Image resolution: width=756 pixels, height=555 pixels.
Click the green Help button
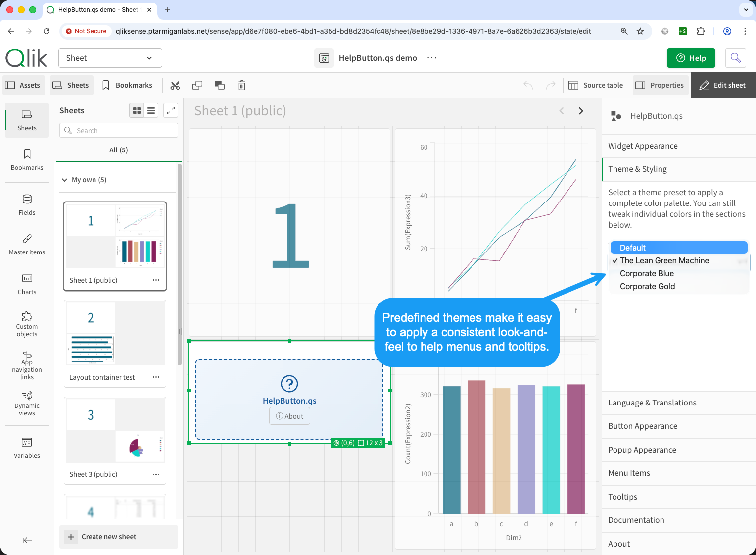point(691,58)
